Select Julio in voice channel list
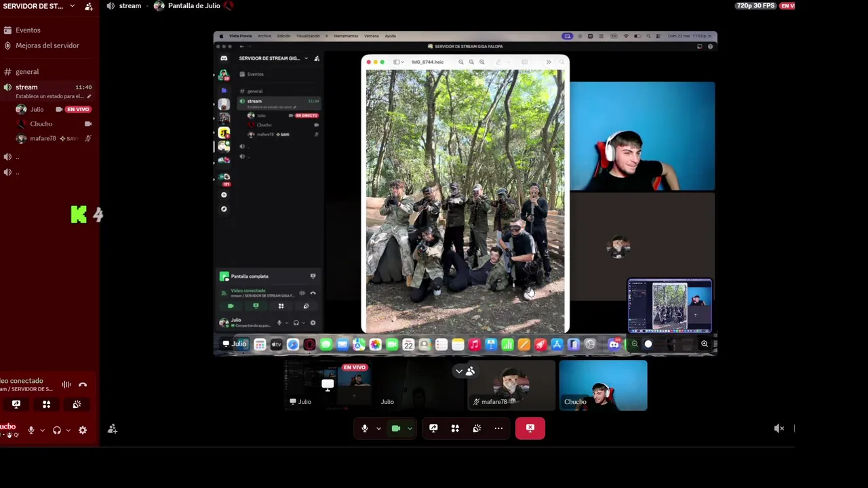This screenshot has height=488, width=868. (x=37, y=109)
